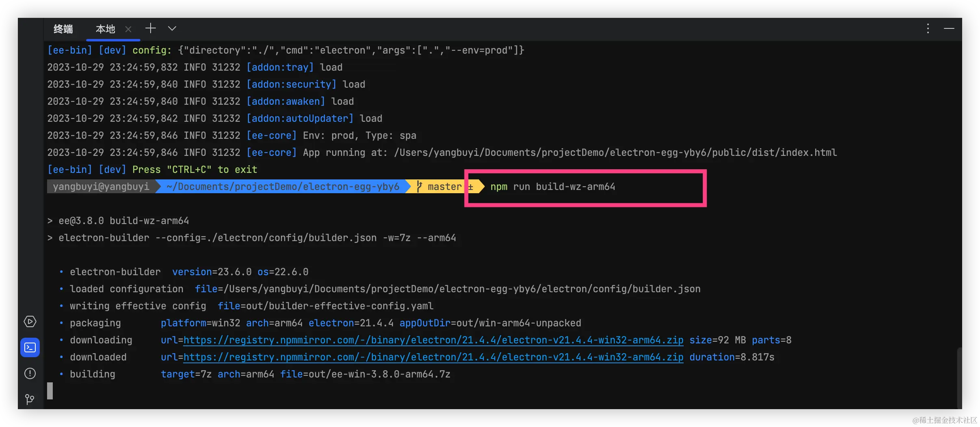Image resolution: width=980 pixels, height=427 pixels.
Task: Click the terminal cursor input line
Action: point(50,391)
